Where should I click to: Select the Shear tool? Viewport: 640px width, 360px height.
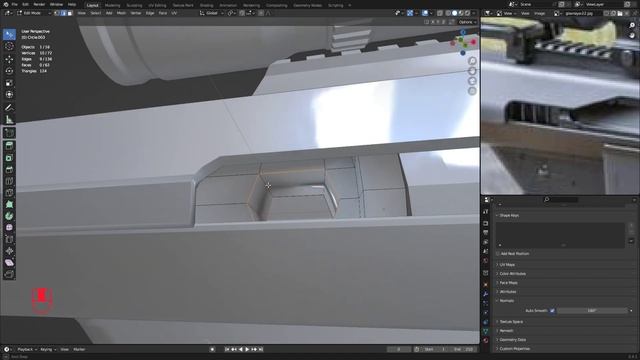(x=9, y=263)
